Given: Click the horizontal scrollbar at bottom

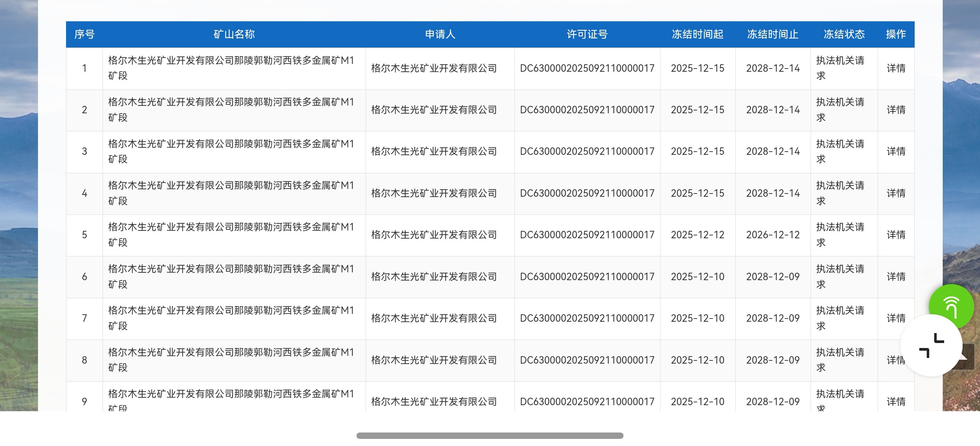Looking at the screenshot, I should (490, 436).
